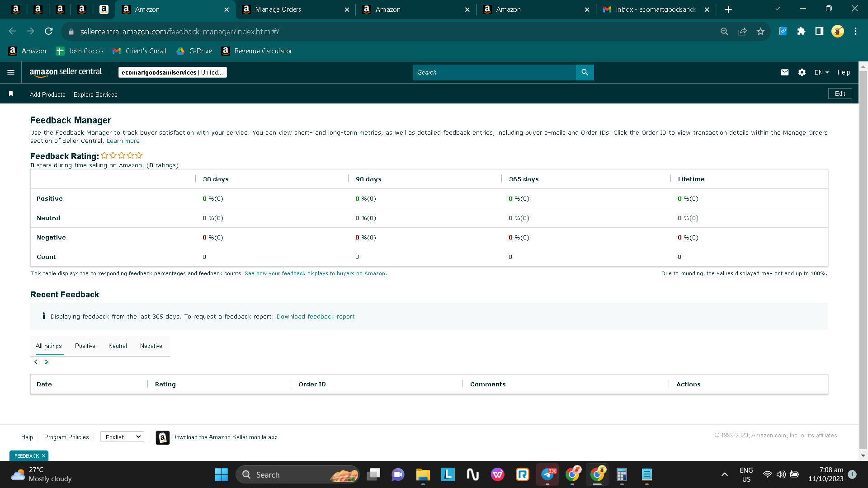Switch to the Negative feedback tab
Image resolution: width=868 pixels, height=488 pixels.
151,346
